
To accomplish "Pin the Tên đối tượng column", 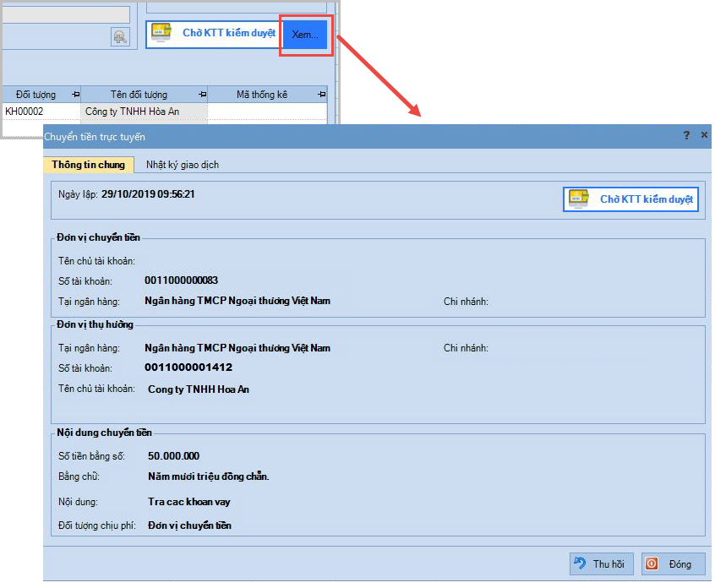I will 203,95.
